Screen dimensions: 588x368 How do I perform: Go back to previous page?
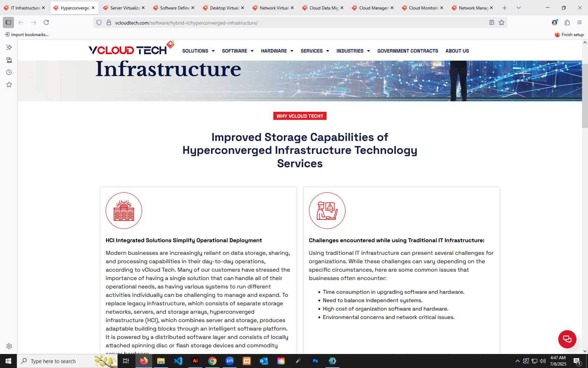(x=21, y=22)
